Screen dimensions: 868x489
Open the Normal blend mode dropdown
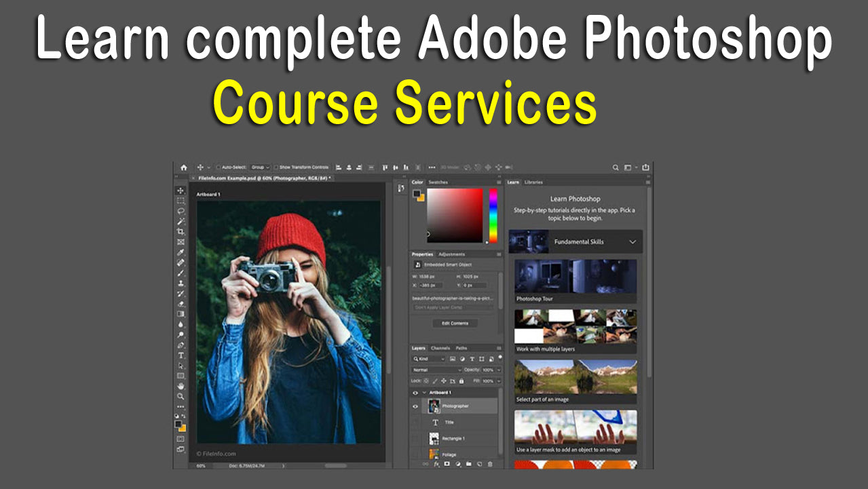pyautogui.click(x=437, y=370)
